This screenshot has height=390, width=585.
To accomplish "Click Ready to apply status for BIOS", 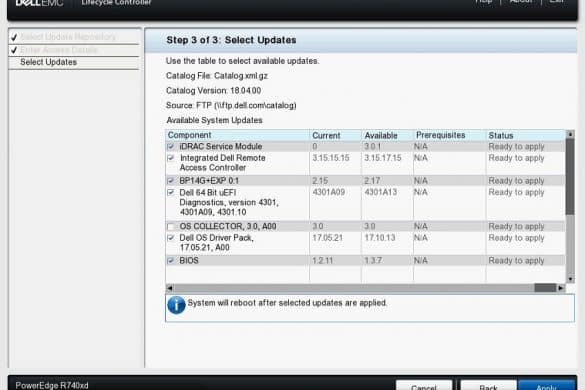I will pyautogui.click(x=516, y=260).
